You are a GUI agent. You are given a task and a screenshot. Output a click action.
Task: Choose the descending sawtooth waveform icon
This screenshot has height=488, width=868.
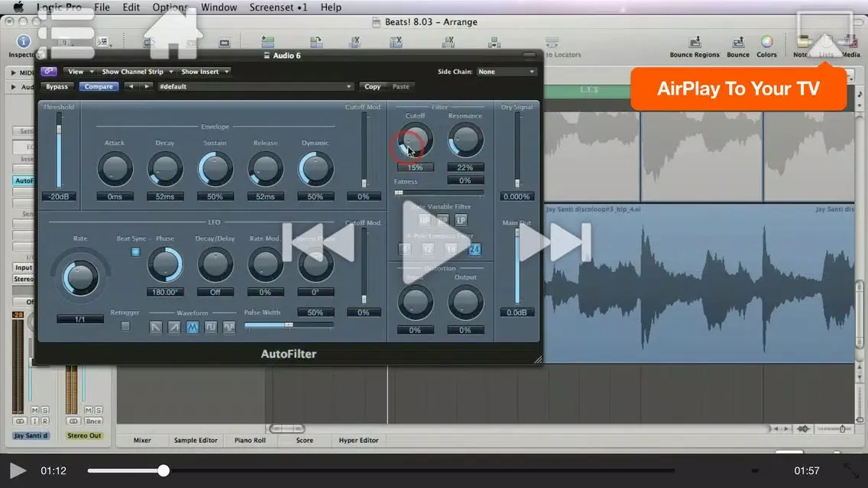click(156, 327)
